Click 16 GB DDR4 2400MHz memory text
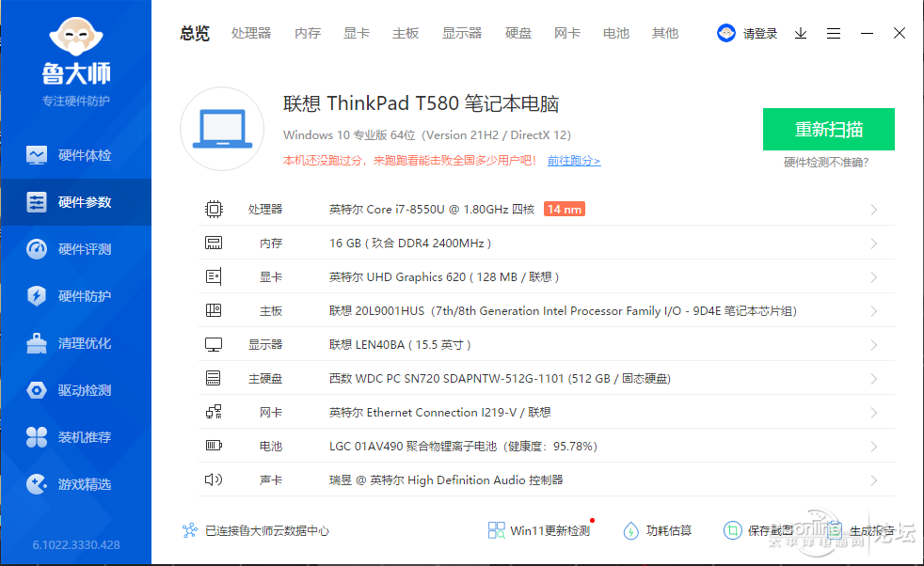 pyautogui.click(x=410, y=244)
